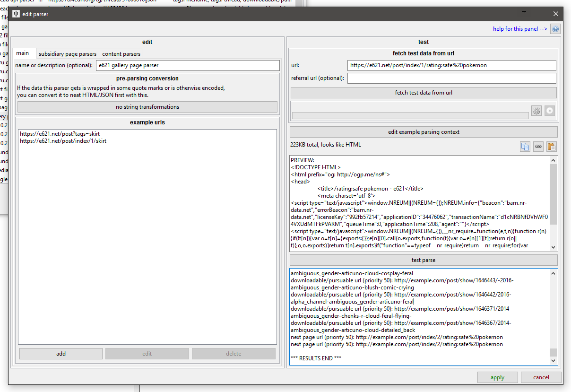Open the subsidiary page parsers tab
This screenshot has height=392, width=571.
(x=68, y=54)
